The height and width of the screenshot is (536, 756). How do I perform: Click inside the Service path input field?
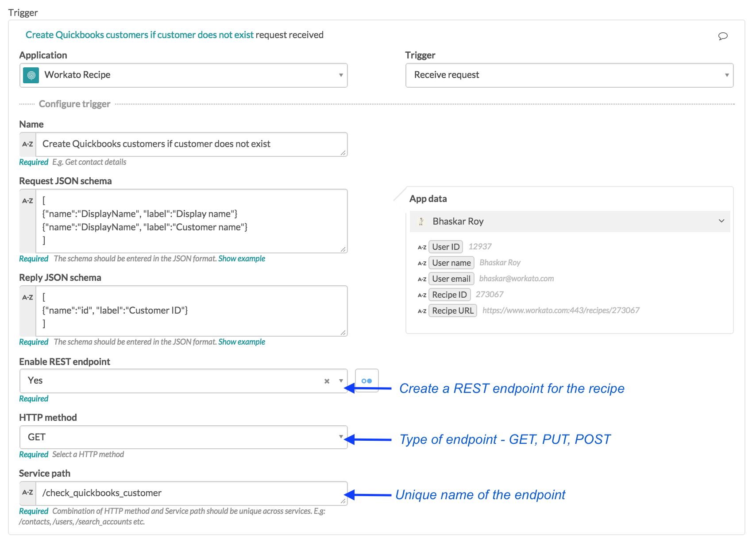point(177,493)
